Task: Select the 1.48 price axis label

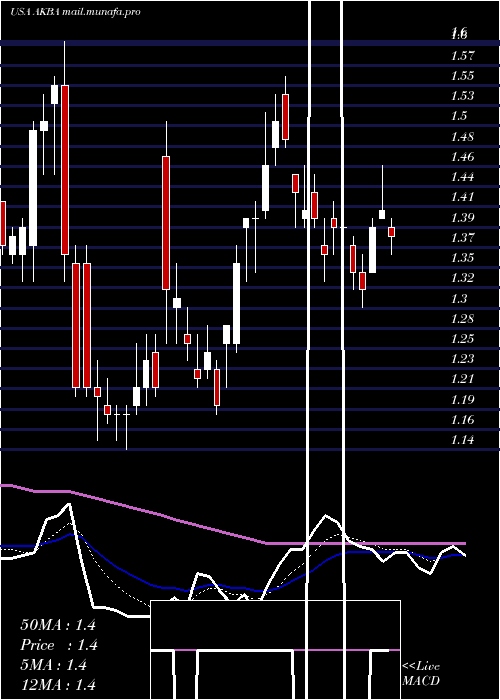Action: click(x=462, y=137)
